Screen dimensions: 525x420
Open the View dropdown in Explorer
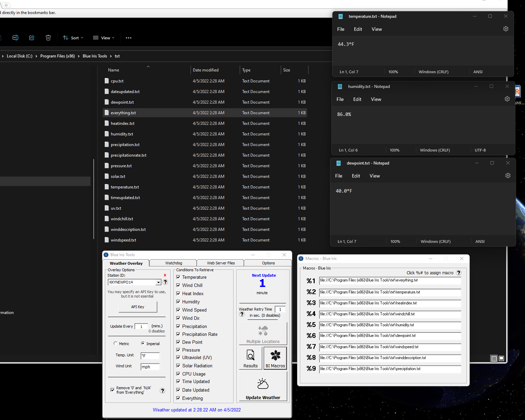(x=104, y=38)
